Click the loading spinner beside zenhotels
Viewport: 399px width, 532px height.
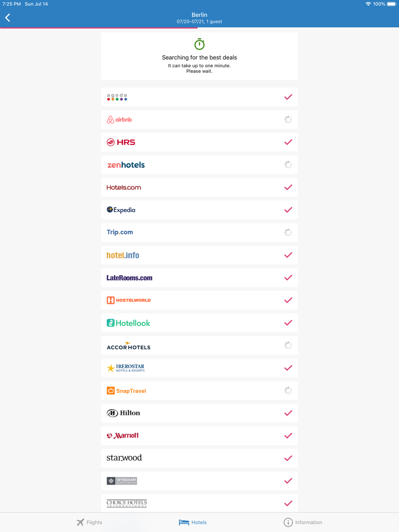coord(288,165)
